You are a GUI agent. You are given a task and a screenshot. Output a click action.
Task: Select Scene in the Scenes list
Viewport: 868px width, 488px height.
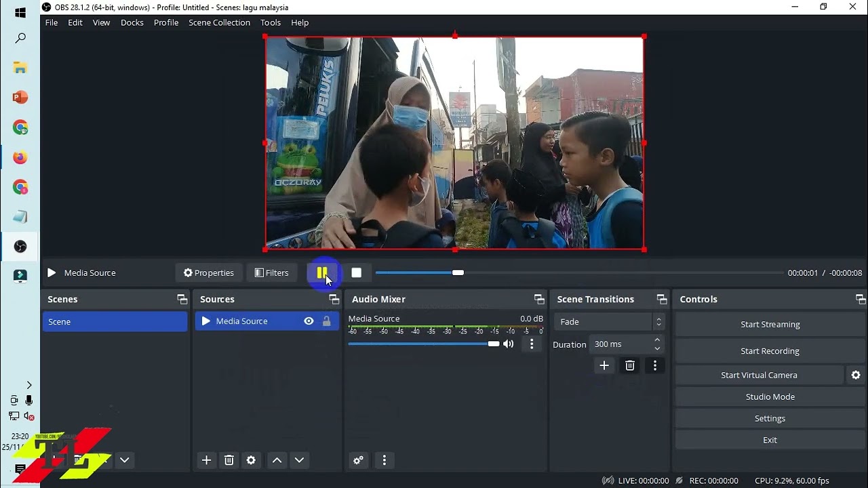(x=115, y=321)
